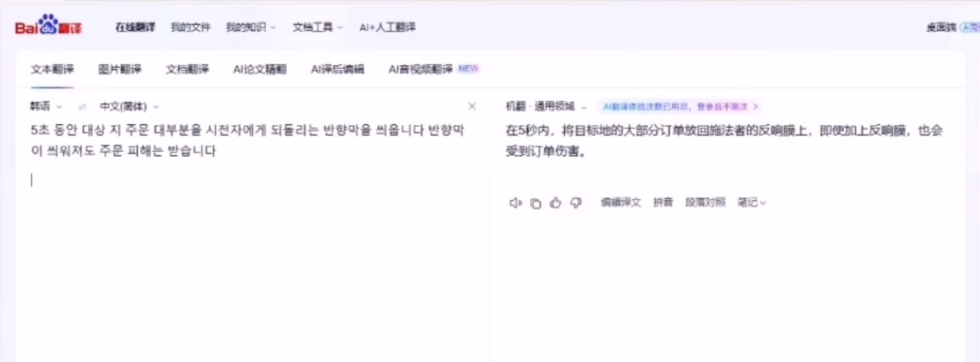Copy the translated text
980x362 pixels.
(x=536, y=202)
